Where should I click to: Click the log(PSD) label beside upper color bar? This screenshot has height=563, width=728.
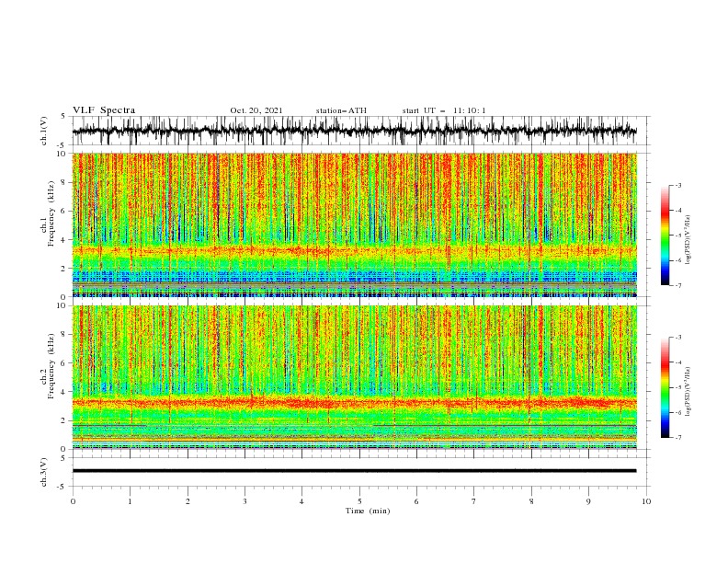click(x=688, y=240)
